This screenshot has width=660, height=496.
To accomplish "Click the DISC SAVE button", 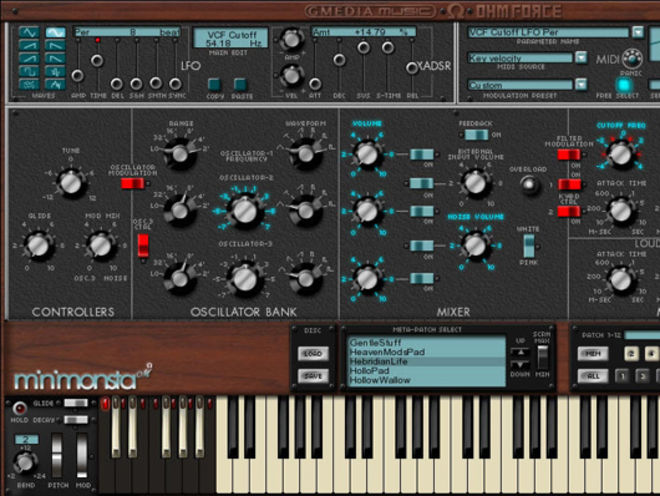I will pyautogui.click(x=313, y=376).
